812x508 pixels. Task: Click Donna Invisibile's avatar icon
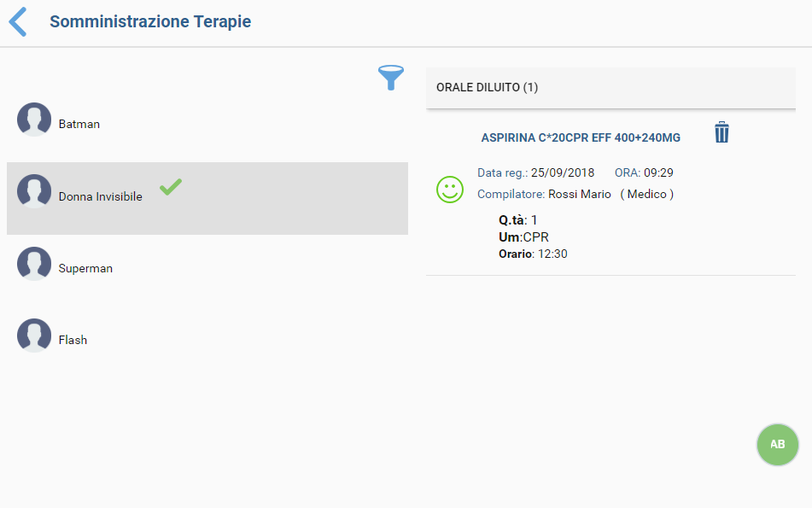point(34,192)
